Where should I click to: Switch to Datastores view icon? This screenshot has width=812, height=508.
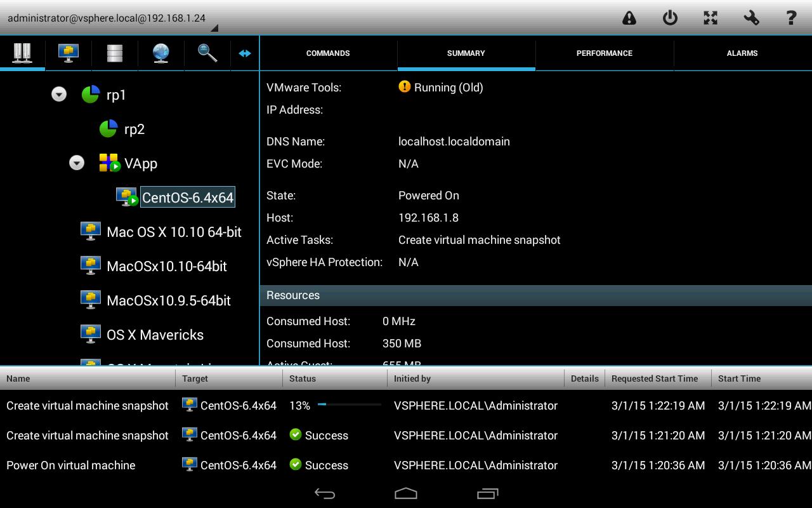[115, 53]
